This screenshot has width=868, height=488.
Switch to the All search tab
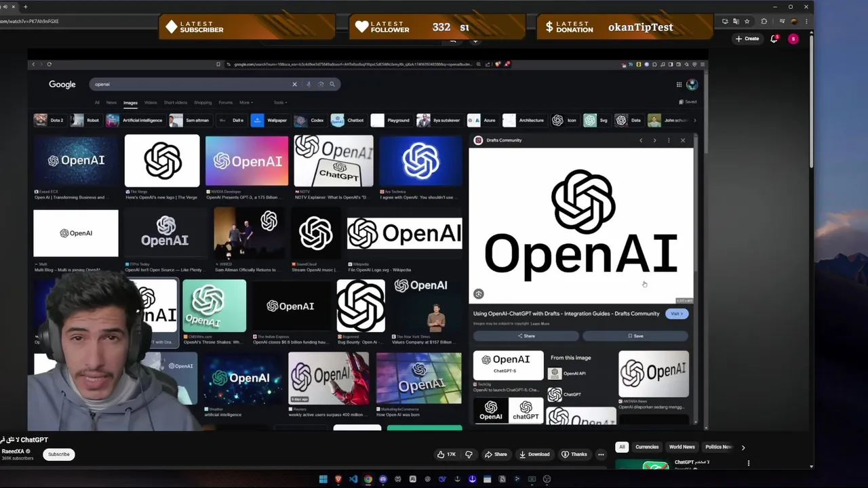[x=97, y=102]
